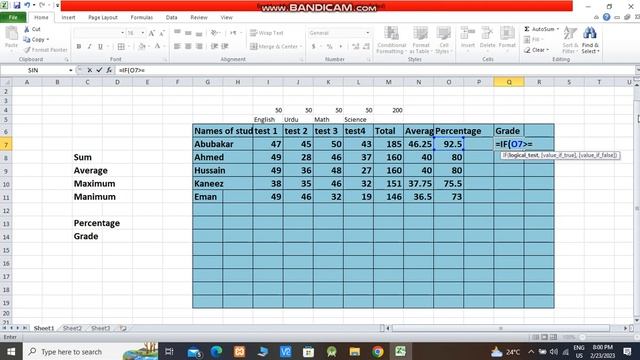Confirm formula with the checkmark icon
640x360 pixels.
click(x=99, y=70)
